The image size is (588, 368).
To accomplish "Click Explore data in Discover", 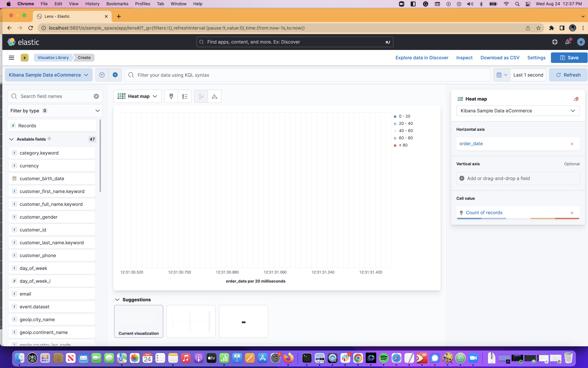I will 422,58.
